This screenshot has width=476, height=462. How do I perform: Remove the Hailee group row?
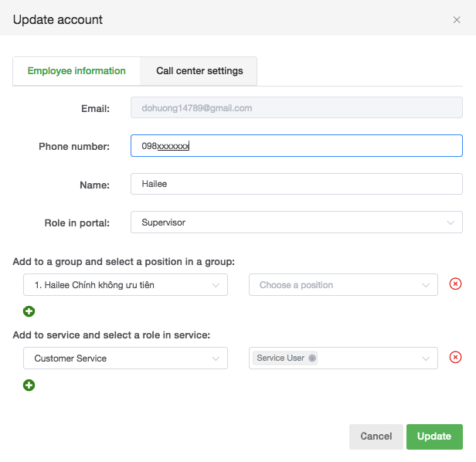[x=455, y=284]
